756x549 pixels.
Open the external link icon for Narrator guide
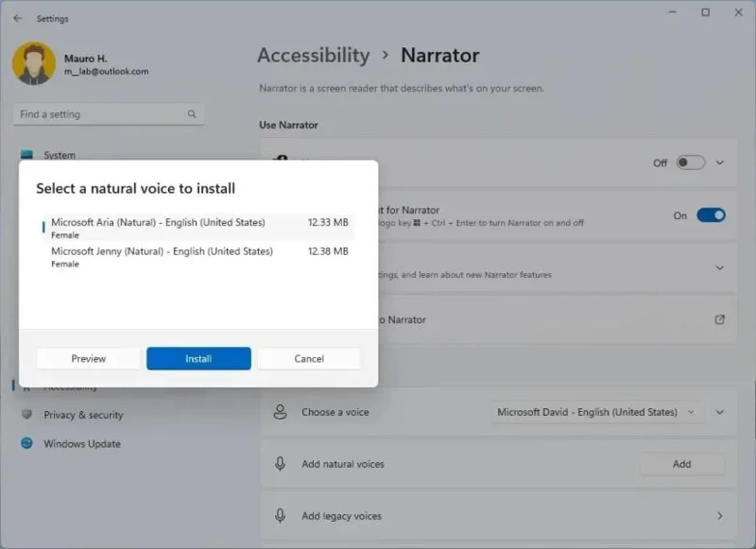tap(720, 319)
